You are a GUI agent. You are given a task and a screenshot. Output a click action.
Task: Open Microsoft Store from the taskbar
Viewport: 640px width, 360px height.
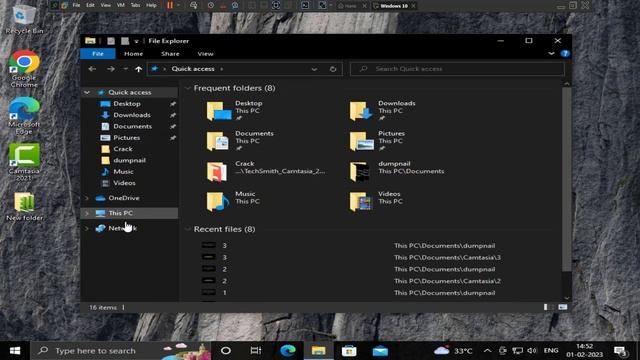349,351
